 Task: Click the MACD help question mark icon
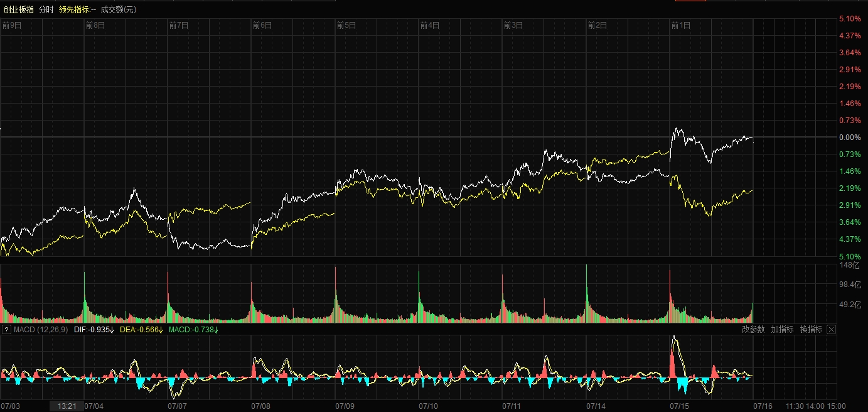pos(6,330)
